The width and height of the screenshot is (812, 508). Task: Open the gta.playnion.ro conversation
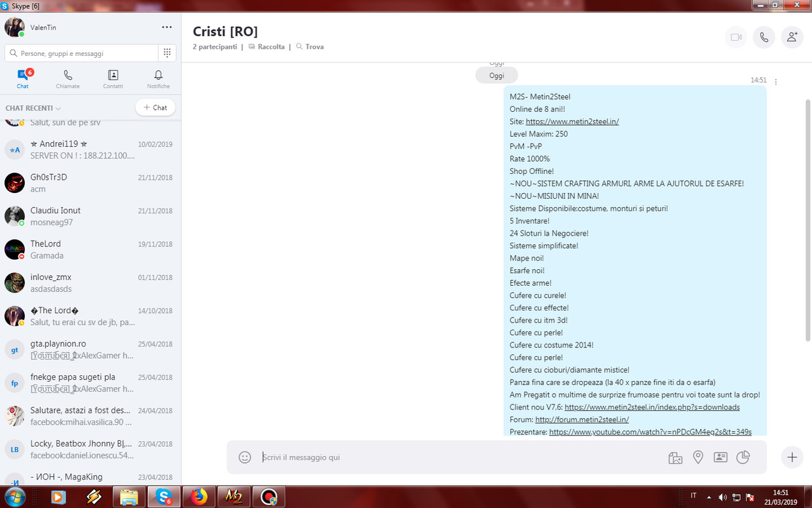click(90, 349)
